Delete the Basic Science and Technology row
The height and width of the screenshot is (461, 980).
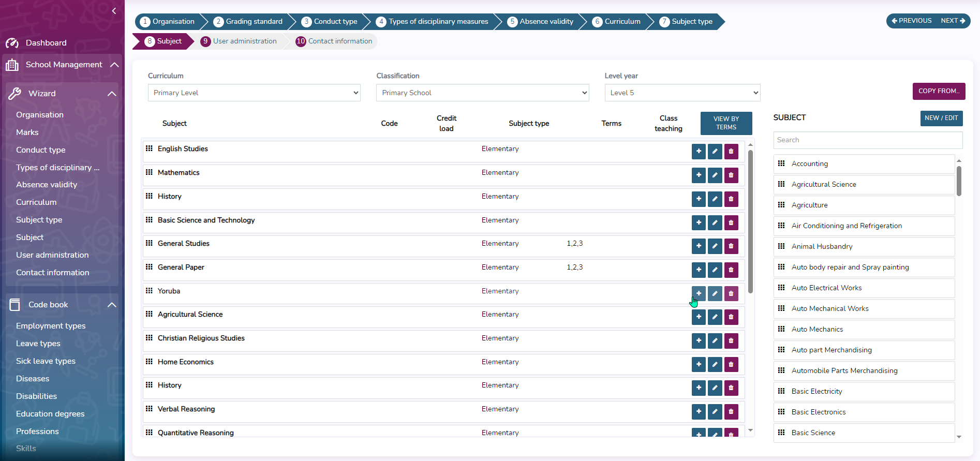point(731,223)
